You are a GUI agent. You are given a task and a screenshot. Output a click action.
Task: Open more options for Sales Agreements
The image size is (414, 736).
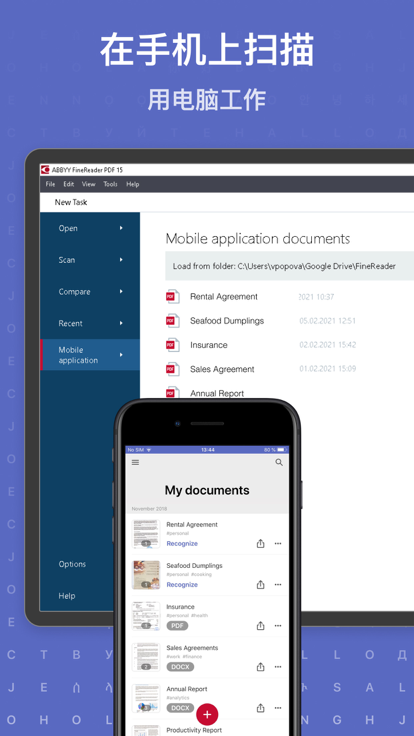pos(278,667)
